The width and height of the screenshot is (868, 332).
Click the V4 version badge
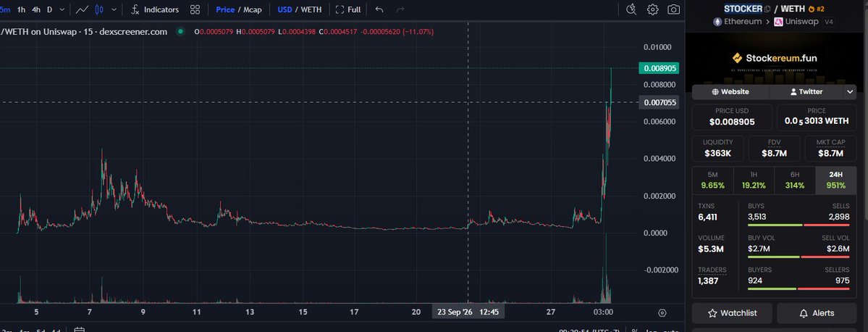pos(829,22)
